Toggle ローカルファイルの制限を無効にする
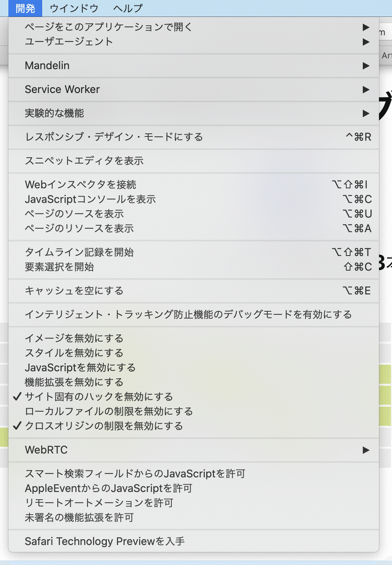Viewport: 392px width, 565px height. pyautogui.click(x=194, y=412)
